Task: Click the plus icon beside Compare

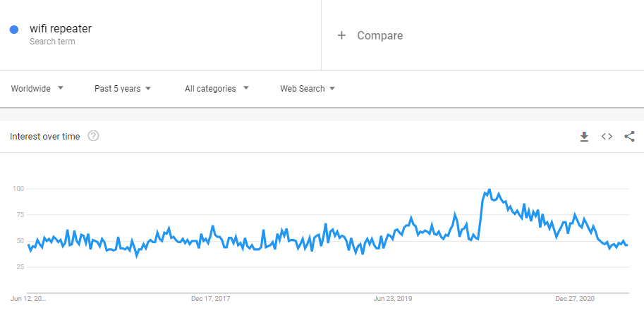Action: [x=341, y=35]
